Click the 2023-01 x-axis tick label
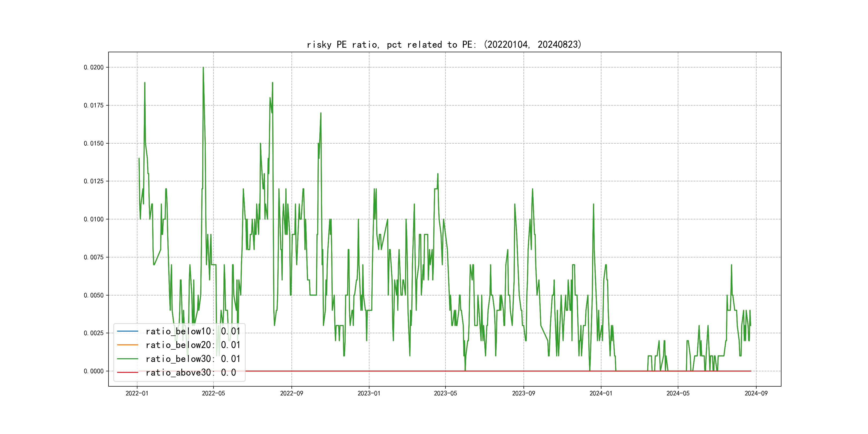868x434 pixels. [369, 393]
